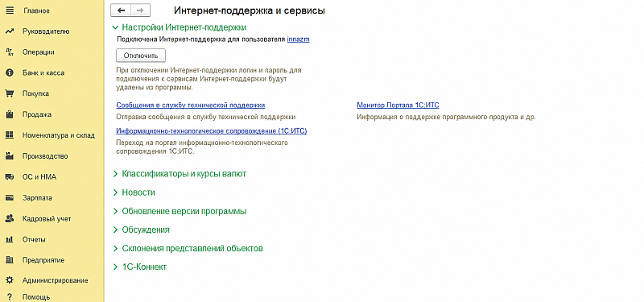Click the question mark icon beside Помощь
The width and height of the screenshot is (644, 302).
tap(10, 296)
